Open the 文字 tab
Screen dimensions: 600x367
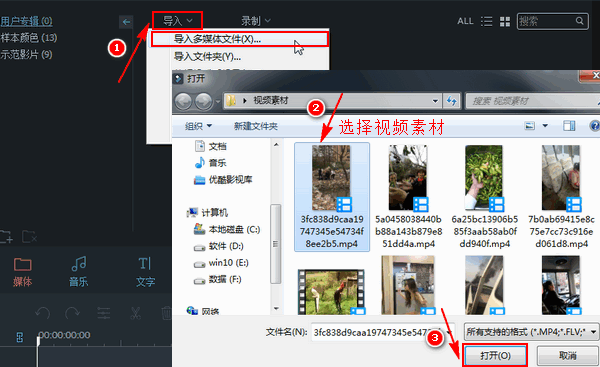pos(145,272)
